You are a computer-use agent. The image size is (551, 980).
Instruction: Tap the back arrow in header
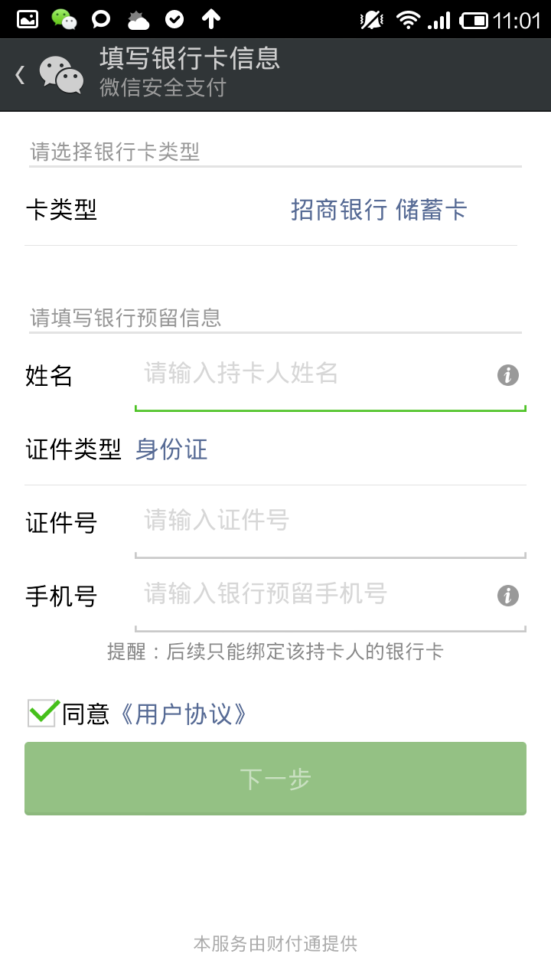tap(20, 75)
